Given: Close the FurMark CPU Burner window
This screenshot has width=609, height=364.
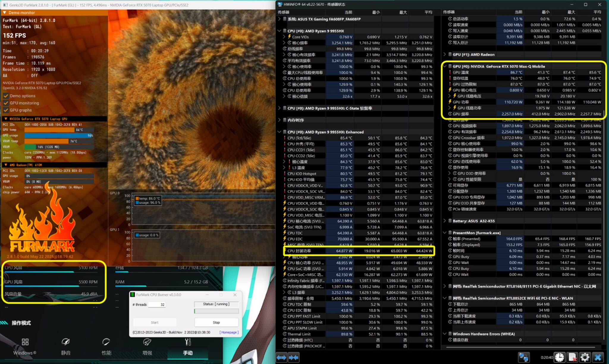Looking at the screenshot, I should click(x=235, y=295).
